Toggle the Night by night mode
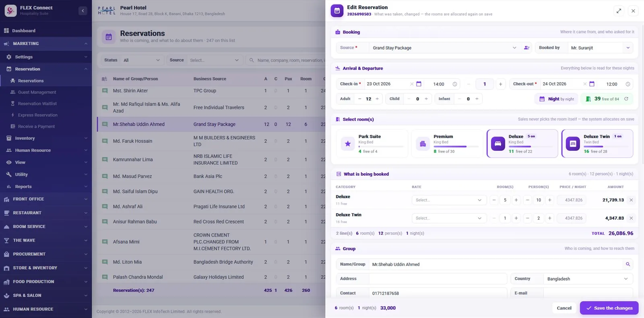The image size is (644, 318). 557,99
